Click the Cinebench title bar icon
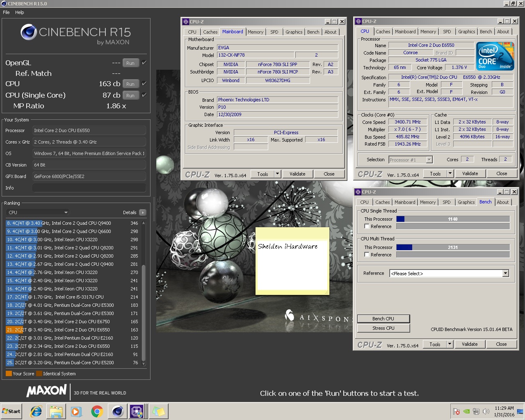Screen dimensions: 525x420 coord(4,4)
